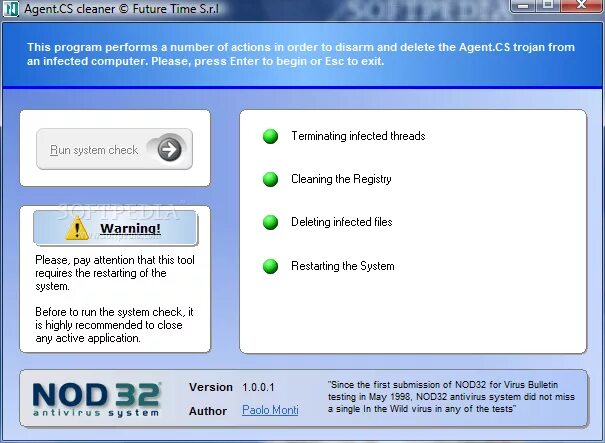Close the Agent.CS cleaner window
The image size is (605, 443).
pos(582,5)
